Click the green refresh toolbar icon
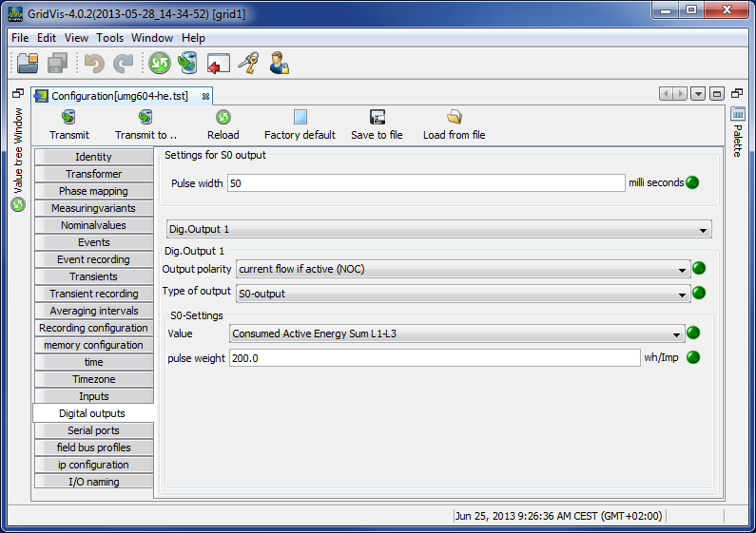 coord(159,64)
